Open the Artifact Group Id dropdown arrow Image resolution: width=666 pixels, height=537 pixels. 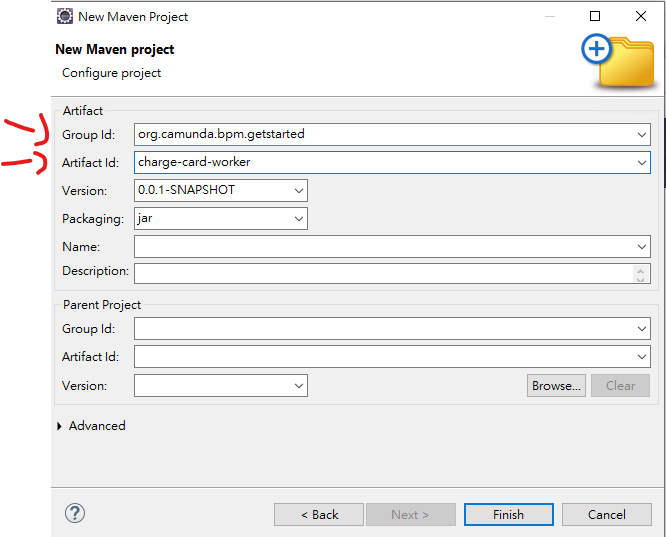pyautogui.click(x=641, y=135)
